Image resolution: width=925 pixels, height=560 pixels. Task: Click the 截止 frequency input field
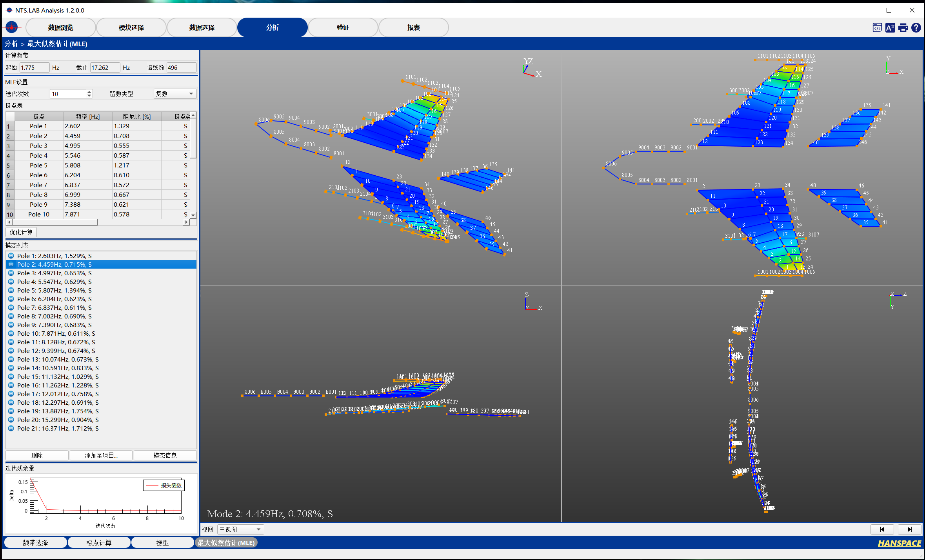105,67
